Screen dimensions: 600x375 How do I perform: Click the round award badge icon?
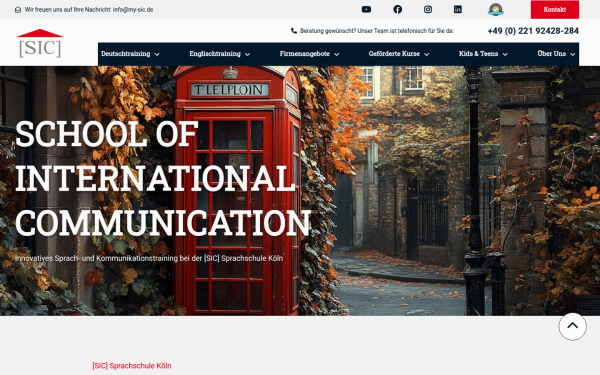(x=496, y=10)
